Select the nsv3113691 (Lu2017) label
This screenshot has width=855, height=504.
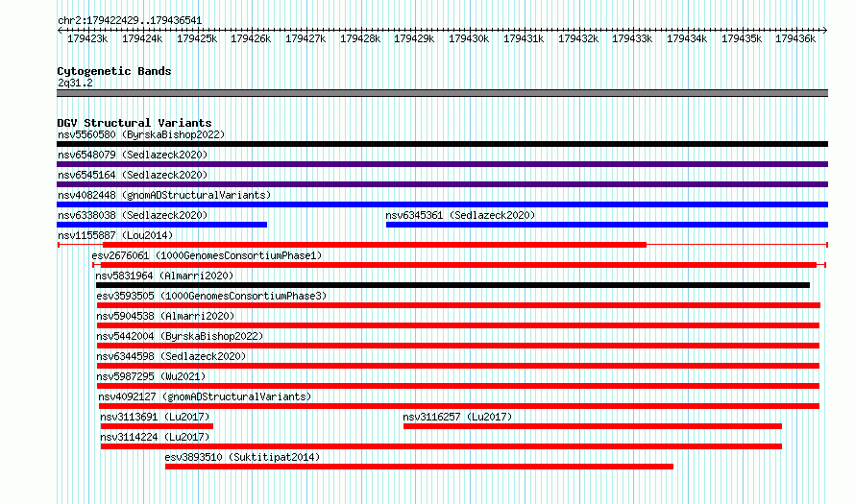(155, 417)
